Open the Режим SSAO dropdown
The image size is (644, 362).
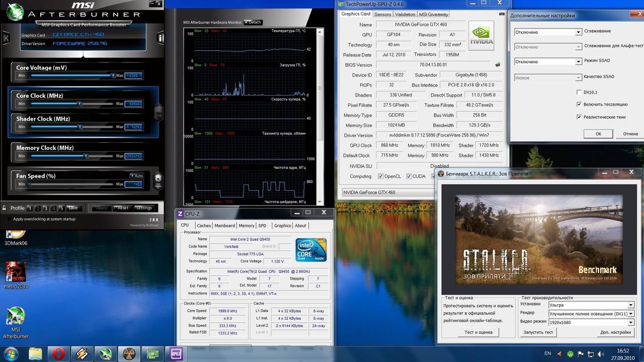578,62
